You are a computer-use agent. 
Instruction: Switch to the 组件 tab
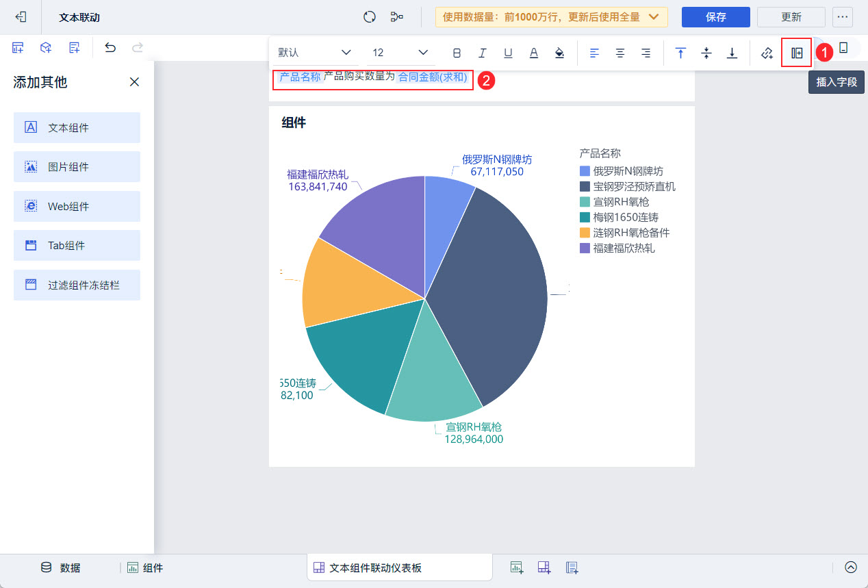point(145,567)
